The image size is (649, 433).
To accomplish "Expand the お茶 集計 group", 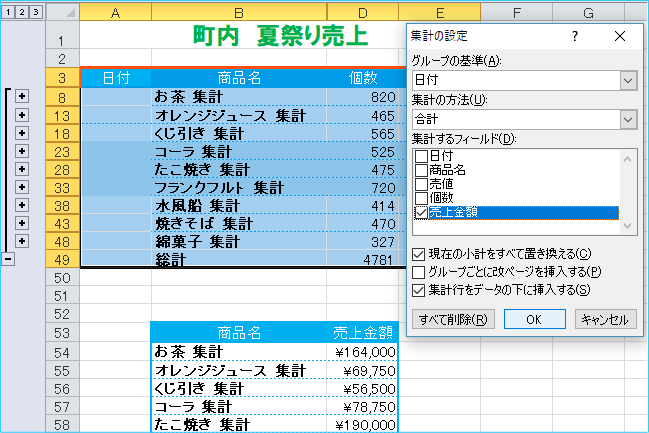I will coord(22,97).
